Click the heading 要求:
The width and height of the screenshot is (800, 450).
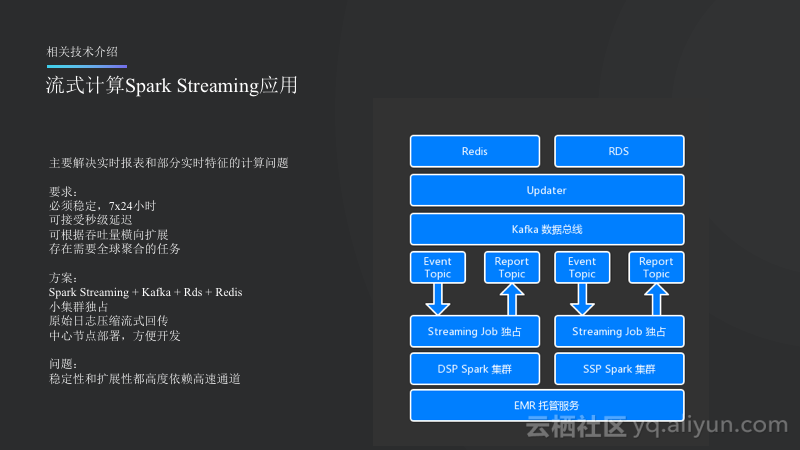click(x=63, y=192)
